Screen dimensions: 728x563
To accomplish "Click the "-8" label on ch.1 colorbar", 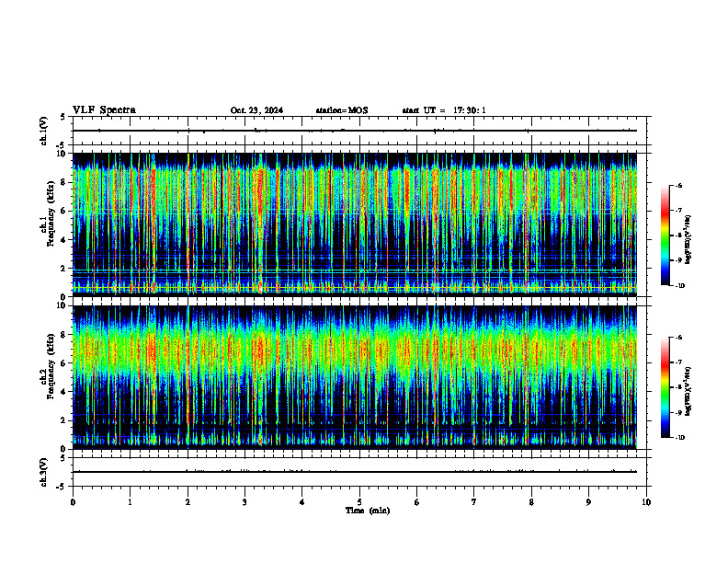I will tap(678, 236).
